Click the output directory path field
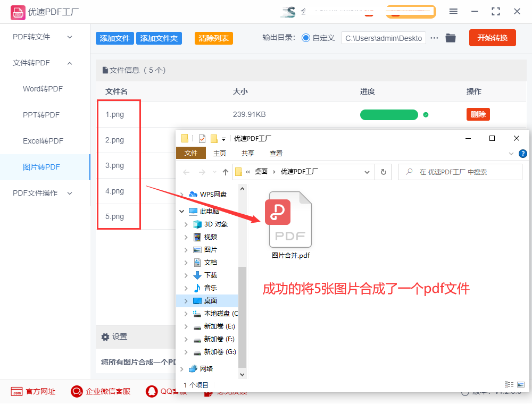Image resolution: width=532 pixels, height=404 pixels. [384, 38]
